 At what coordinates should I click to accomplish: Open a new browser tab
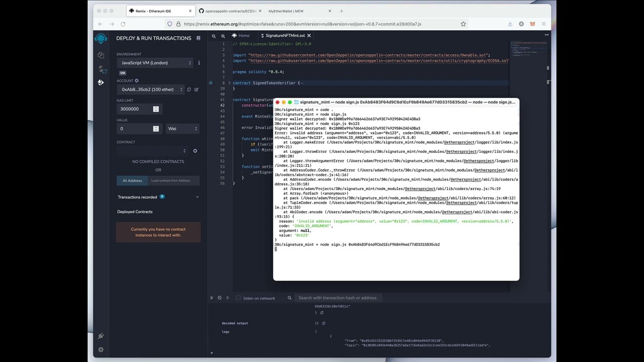coord(341,11)
